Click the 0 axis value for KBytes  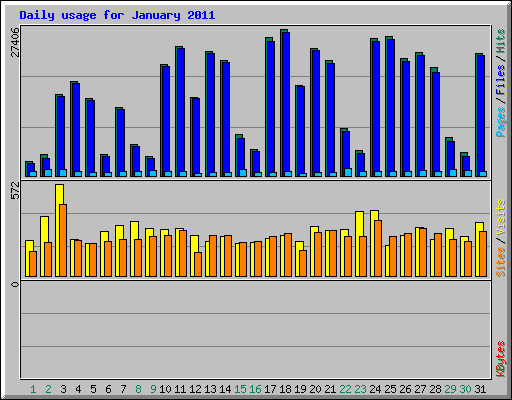click(x=15, y=284)
